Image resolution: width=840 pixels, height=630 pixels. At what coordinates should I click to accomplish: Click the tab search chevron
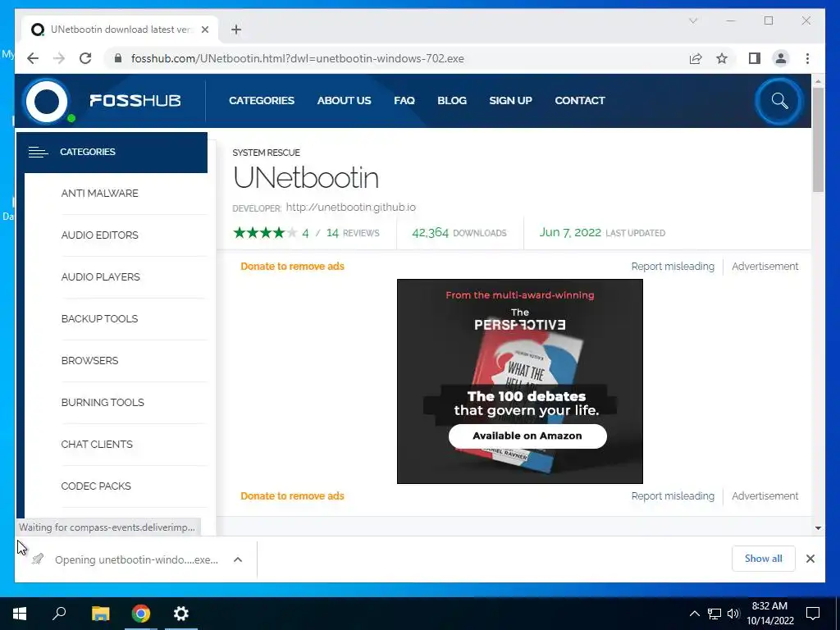point(692,21)
